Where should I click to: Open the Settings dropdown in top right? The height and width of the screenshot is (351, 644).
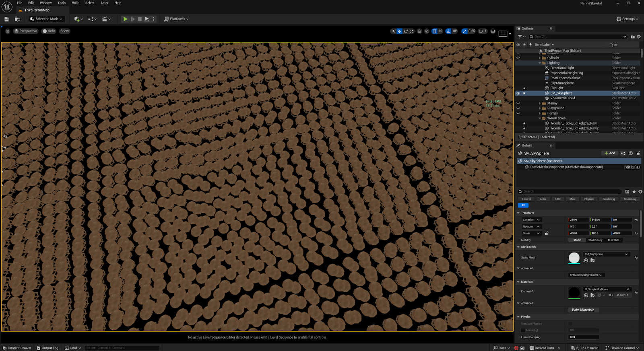click(x=627, y=19)
